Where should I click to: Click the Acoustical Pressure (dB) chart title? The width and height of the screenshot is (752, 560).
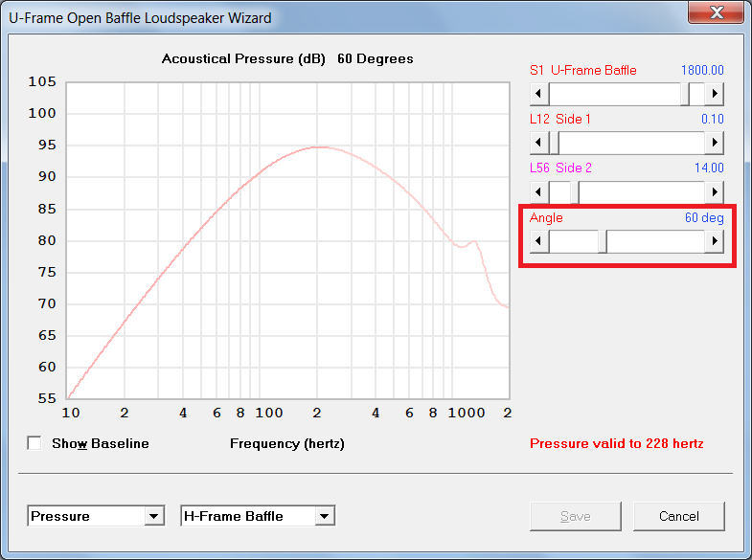287,59
